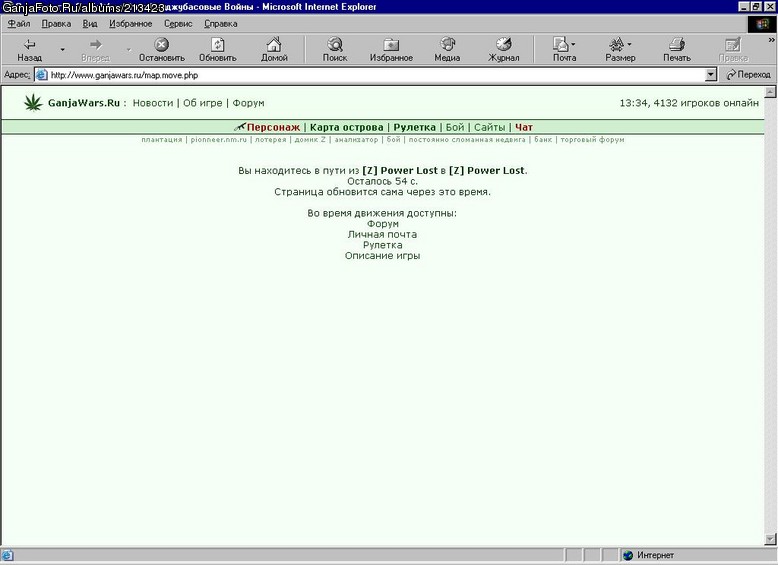This screenshot has height=565, width=778.
Task: Refresh the page with the Обновить icon
Action: tap(217, 45)
